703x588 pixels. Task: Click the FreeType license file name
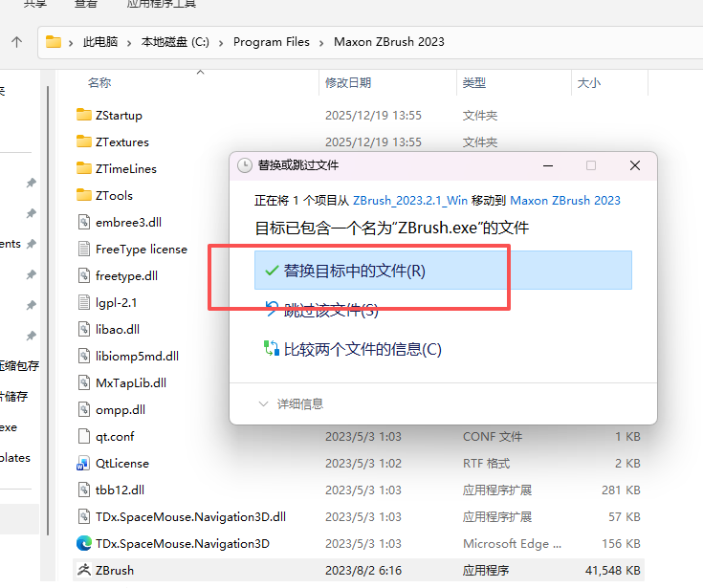click(x=142, y=250)
